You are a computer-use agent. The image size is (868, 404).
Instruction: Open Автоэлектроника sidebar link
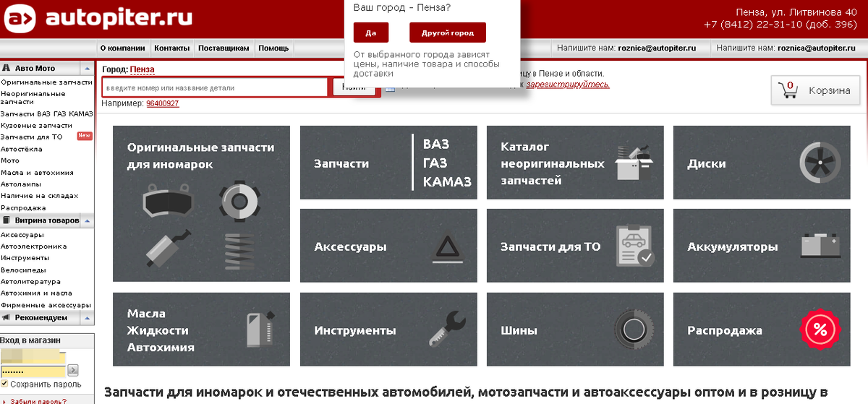tap(33, 246)
